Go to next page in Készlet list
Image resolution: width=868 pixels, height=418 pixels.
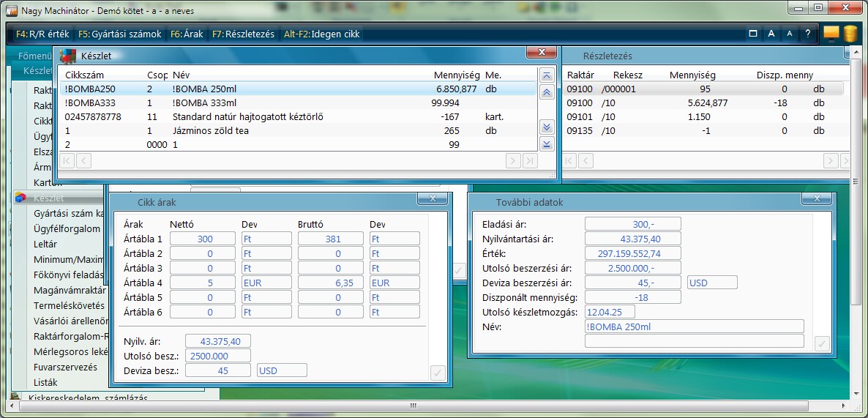[546, 127]
